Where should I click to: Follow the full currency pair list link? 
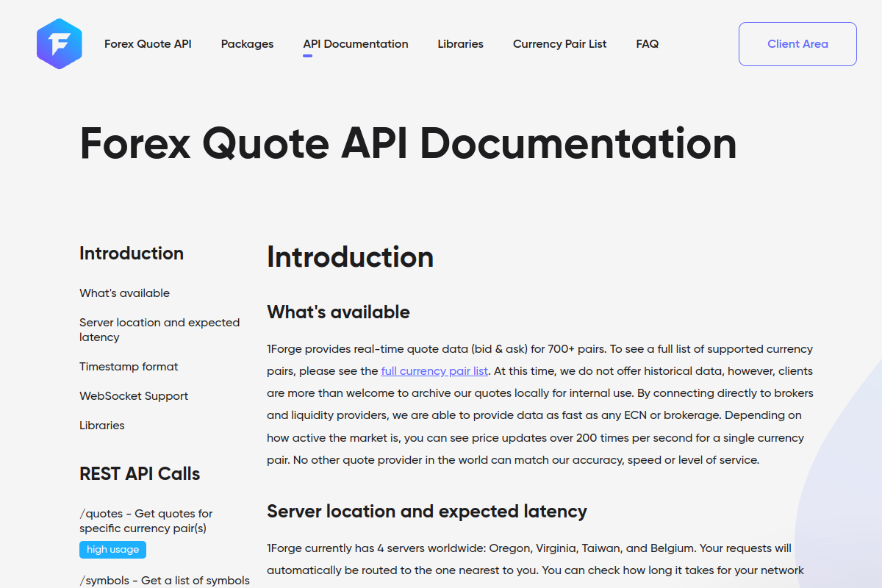point(434,371)
